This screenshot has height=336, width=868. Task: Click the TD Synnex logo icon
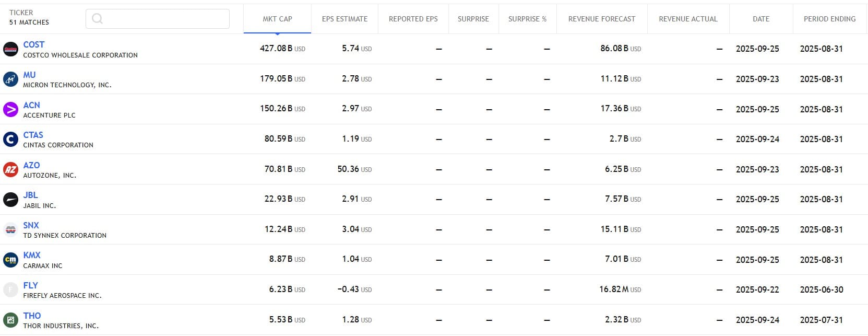point(10,229)
